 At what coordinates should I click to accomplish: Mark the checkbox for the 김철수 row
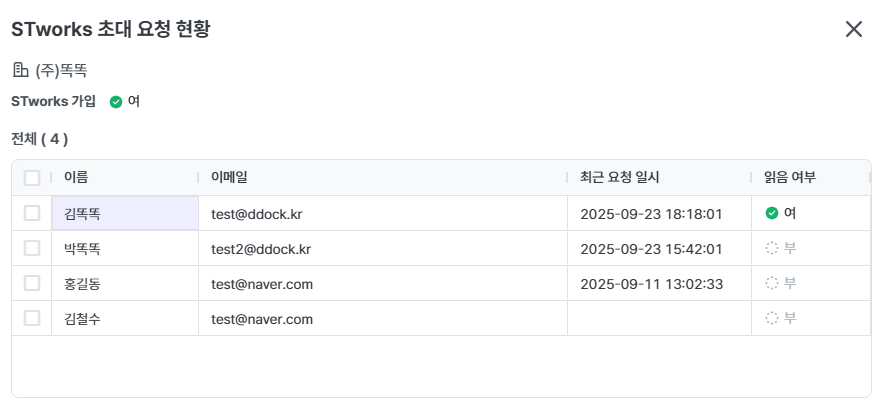pyautogui.click(x=32, y=318)
